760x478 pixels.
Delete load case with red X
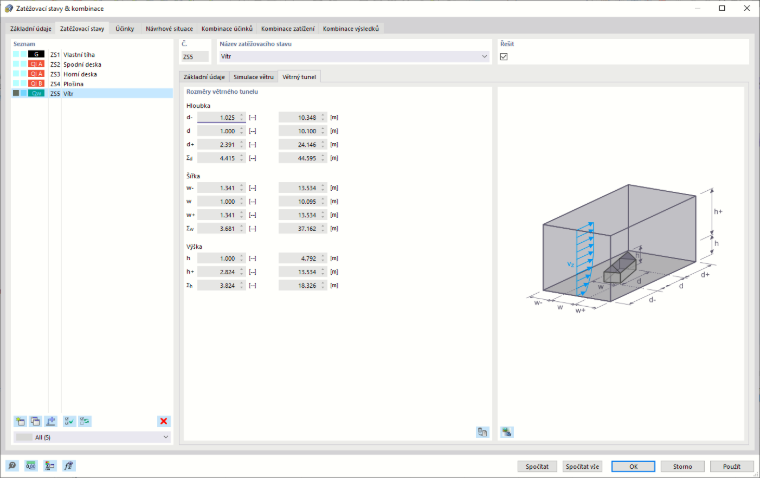point(164,421)
